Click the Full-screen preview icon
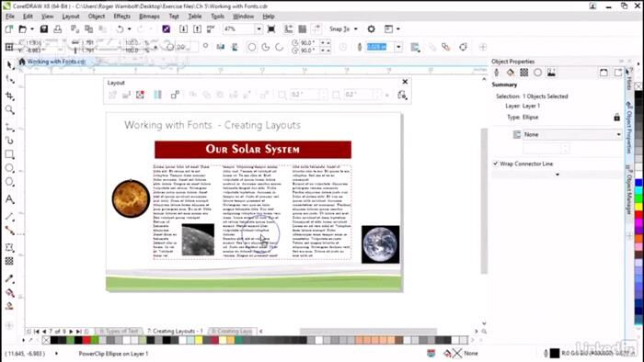This screenshot has width=644, height=362. (271, 29)
